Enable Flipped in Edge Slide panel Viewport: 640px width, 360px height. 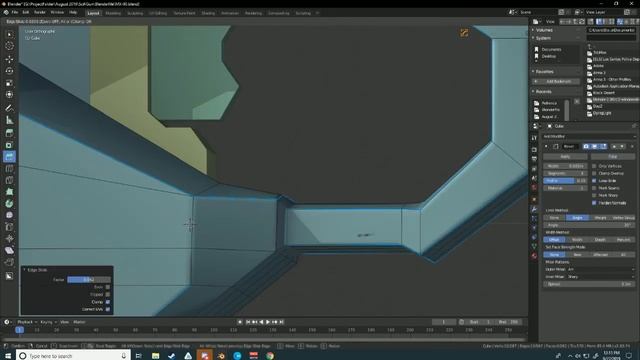pyautogui.click(x=108, y=294)
